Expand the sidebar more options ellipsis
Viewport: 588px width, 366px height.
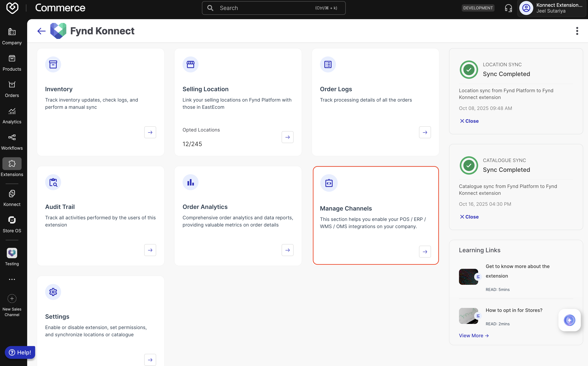click(12, 279)
